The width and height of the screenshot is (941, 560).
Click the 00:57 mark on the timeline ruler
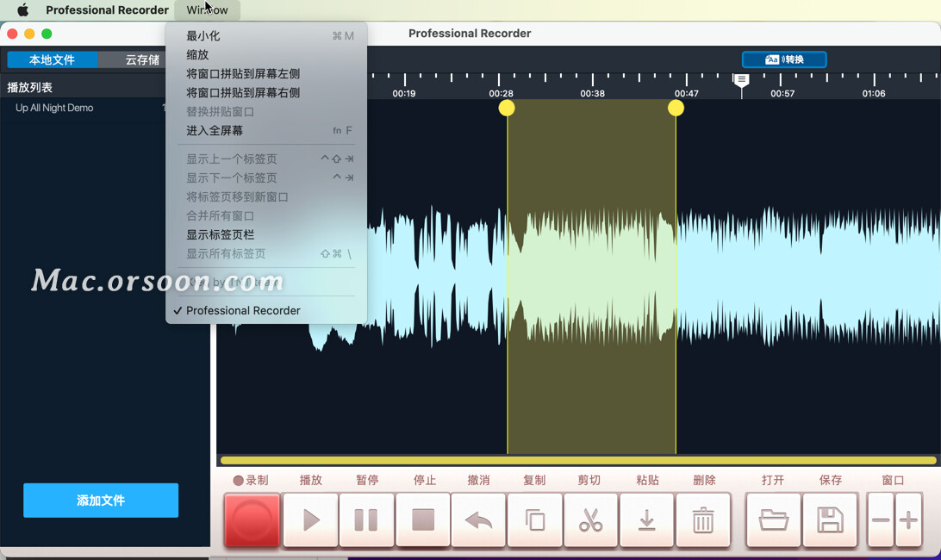point(782,94)
